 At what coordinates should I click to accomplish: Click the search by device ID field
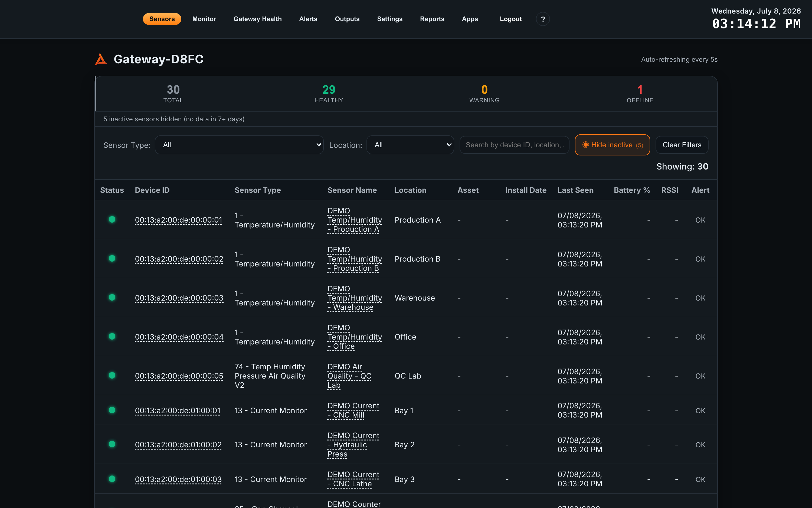pyautogui.click(x=514, y=145)
